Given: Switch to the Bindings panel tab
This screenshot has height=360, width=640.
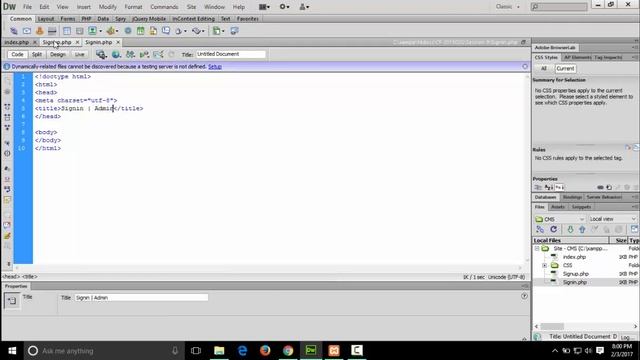Looking at the screenshot, I should [572, 197].
